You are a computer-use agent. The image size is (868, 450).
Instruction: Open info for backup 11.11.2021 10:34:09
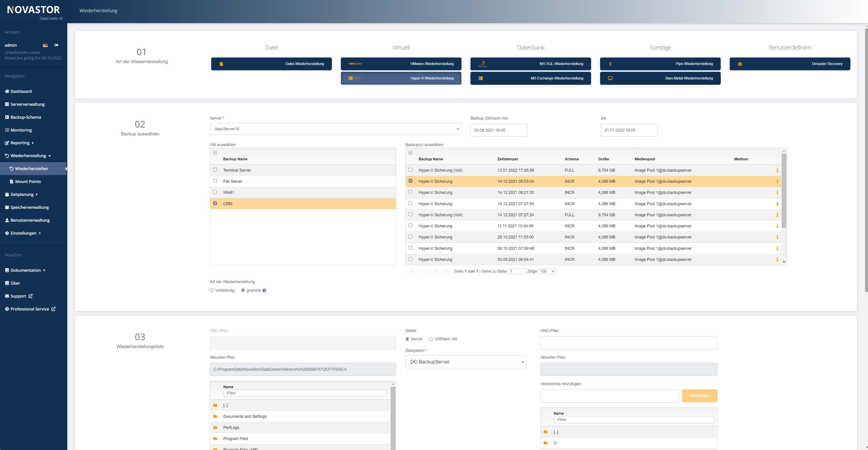(777, 226)
